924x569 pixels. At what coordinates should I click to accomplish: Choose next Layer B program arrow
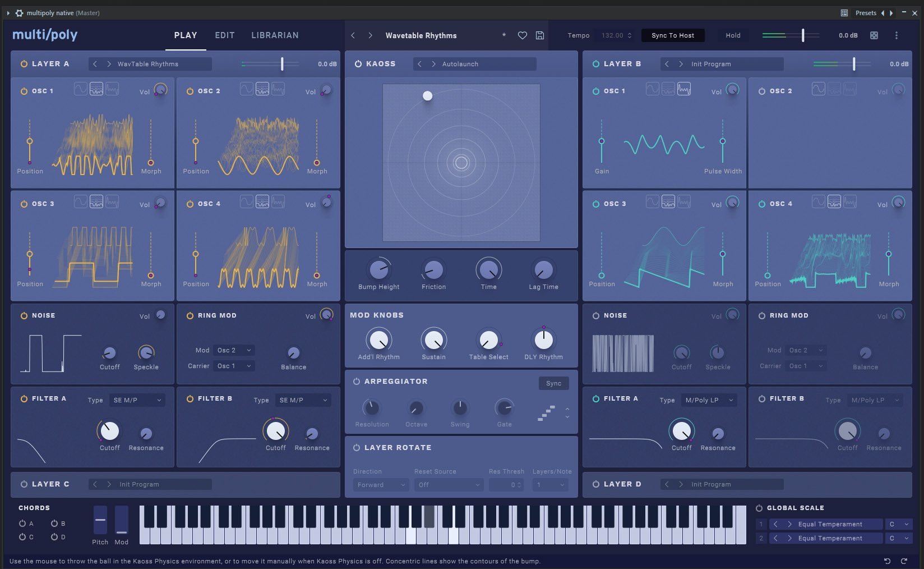(681, 64)
